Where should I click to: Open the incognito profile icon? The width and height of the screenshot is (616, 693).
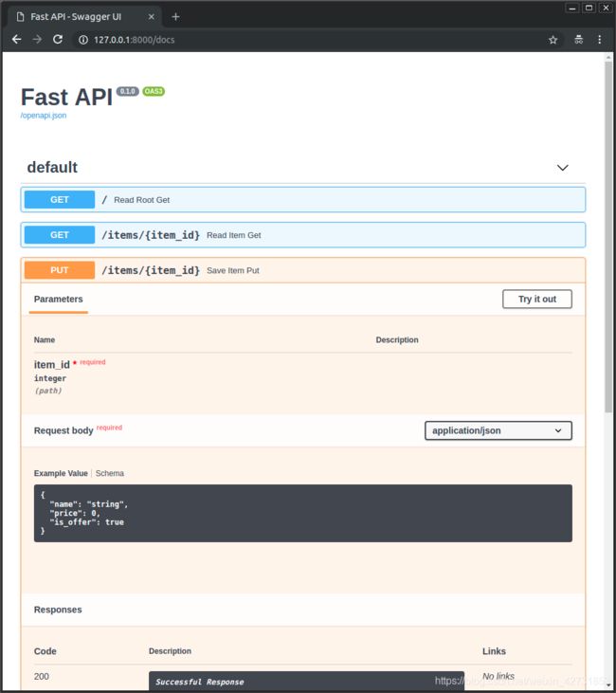coord(578,40)
